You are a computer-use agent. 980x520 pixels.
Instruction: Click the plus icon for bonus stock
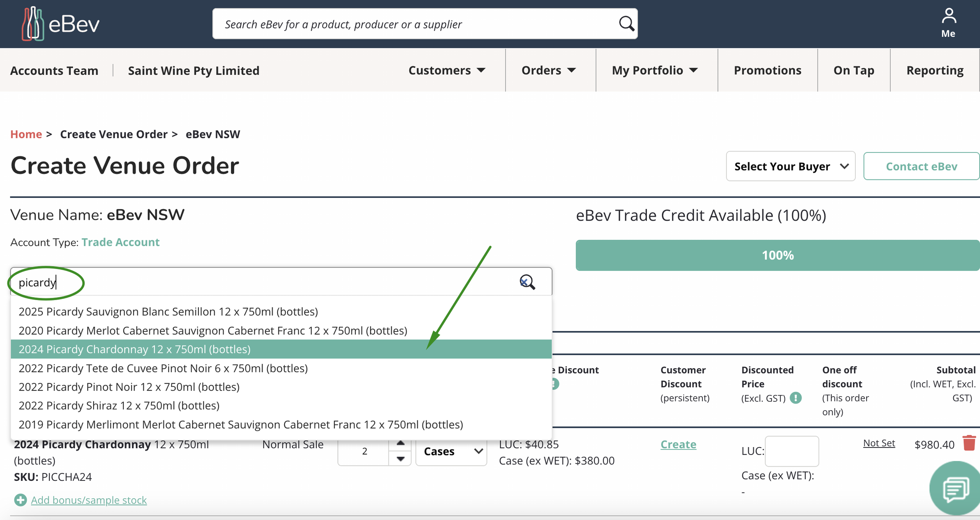[20, 500]
